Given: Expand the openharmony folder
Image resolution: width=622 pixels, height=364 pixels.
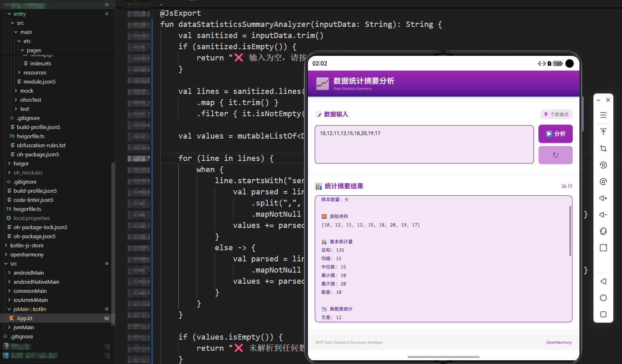Looking at the screenshot, I should point(6,255).
